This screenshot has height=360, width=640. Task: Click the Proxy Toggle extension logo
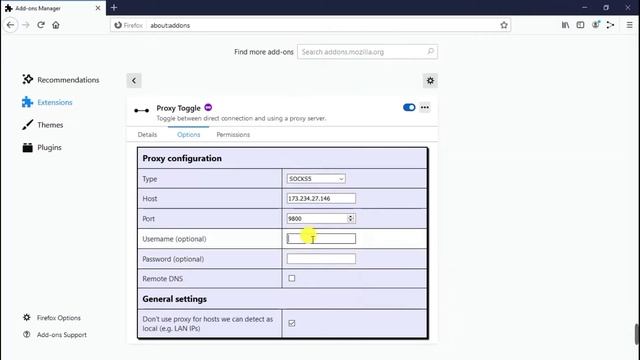pos(142,111)
